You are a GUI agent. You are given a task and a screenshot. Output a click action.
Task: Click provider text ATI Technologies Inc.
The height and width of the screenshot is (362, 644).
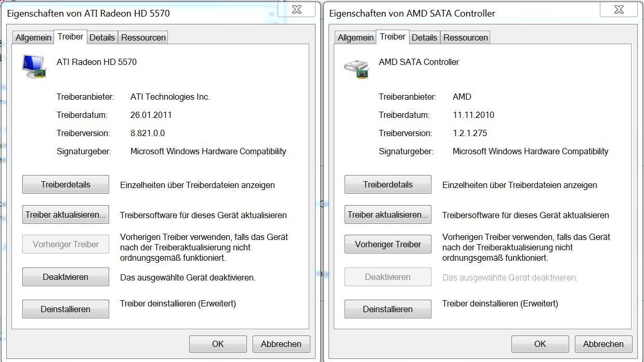tap(170, 97)
